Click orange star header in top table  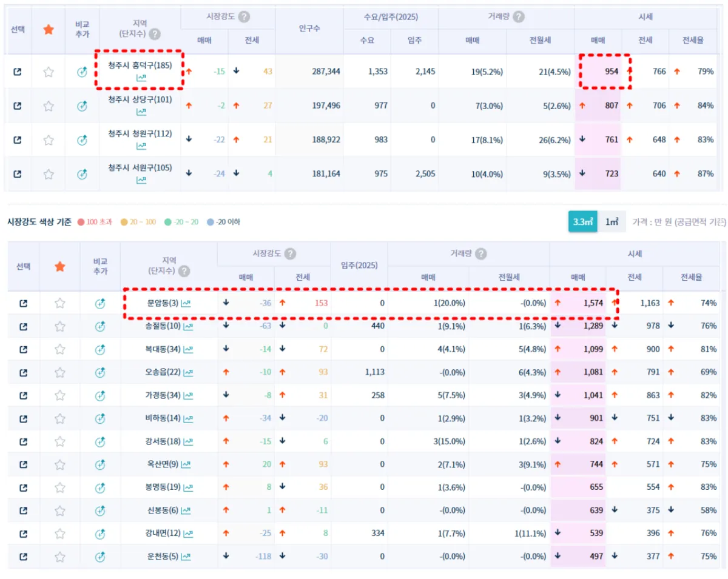tap(49, 30)
